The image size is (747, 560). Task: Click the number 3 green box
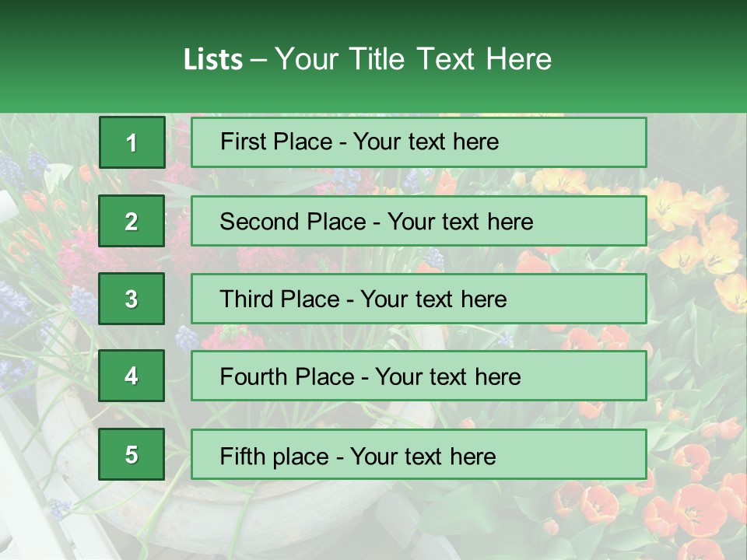(x=132, y=299)
